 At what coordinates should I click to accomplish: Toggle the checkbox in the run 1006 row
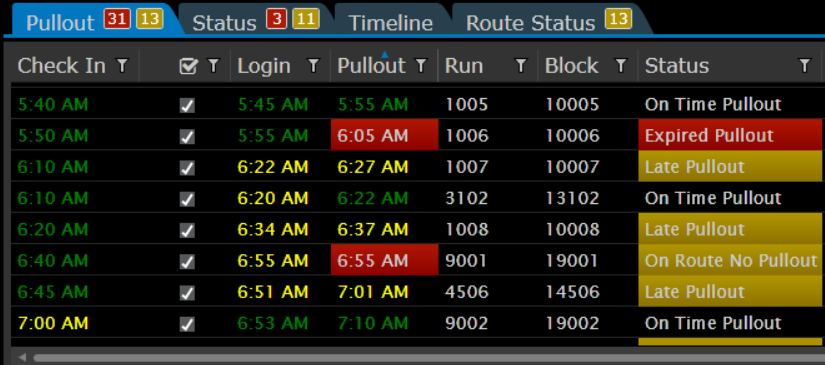pos(187,137)
